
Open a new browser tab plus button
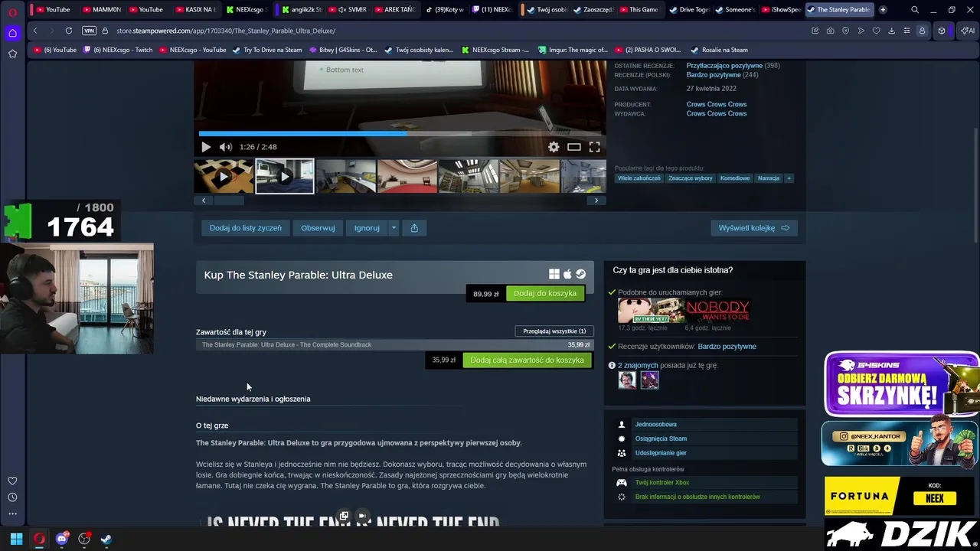(x=883, y=9)
